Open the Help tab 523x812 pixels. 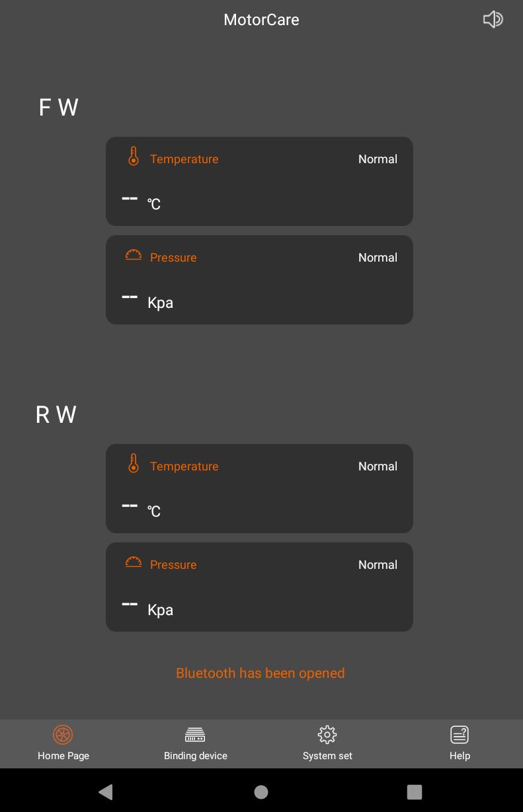pos(460,744)
